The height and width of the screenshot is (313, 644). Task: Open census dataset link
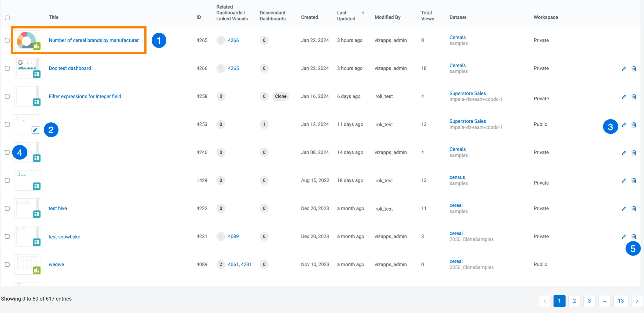[x=457, y=177]
